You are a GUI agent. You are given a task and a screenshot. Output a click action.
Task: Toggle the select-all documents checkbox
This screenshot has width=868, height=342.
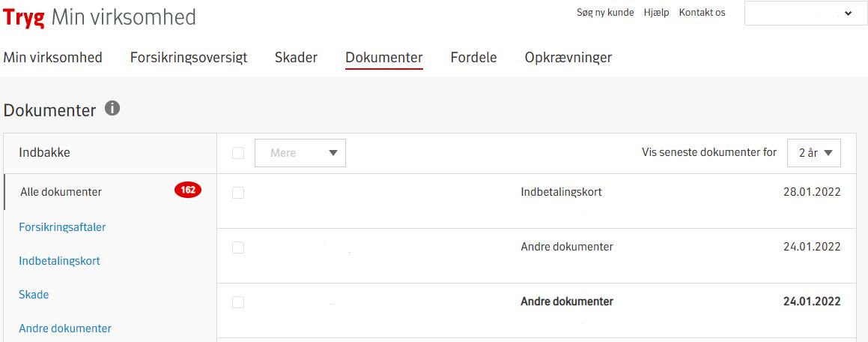coord(238,153)
